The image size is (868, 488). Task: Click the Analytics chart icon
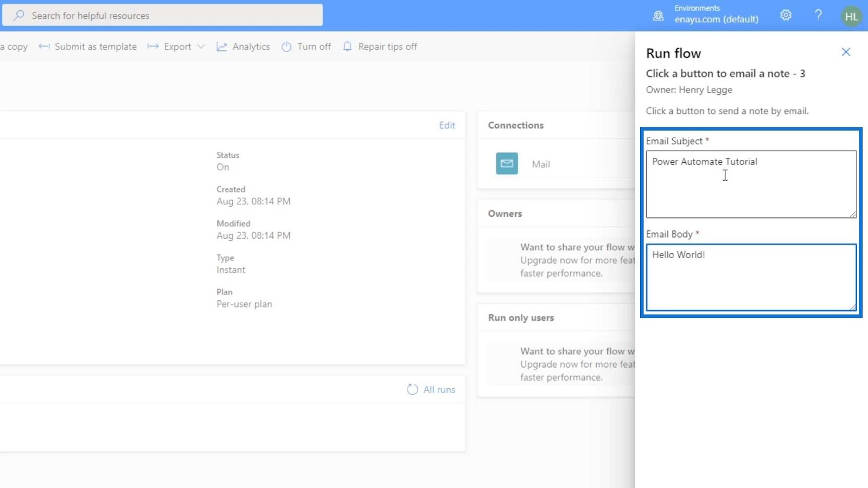pos(221,47)
